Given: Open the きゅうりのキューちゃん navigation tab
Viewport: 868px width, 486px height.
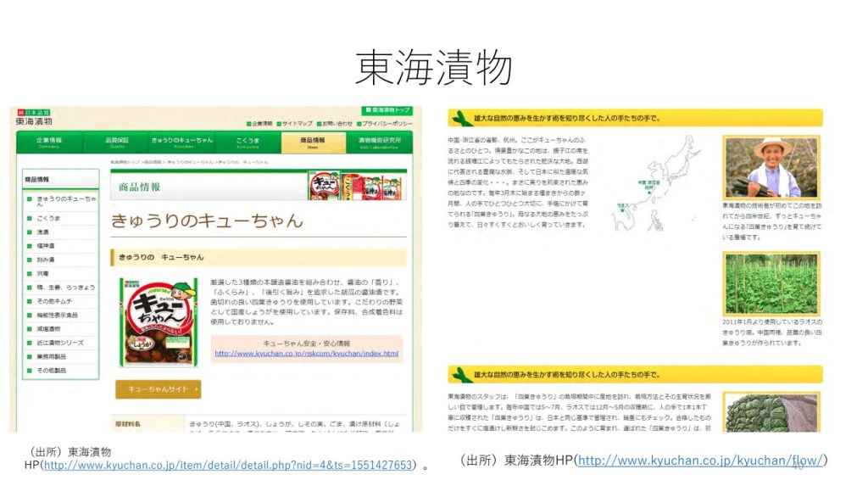Looking at the screenshot, I should point(182,142).
